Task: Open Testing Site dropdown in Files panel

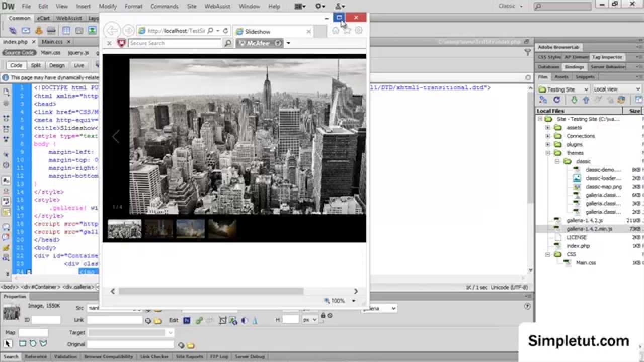Action: (563, 89)
